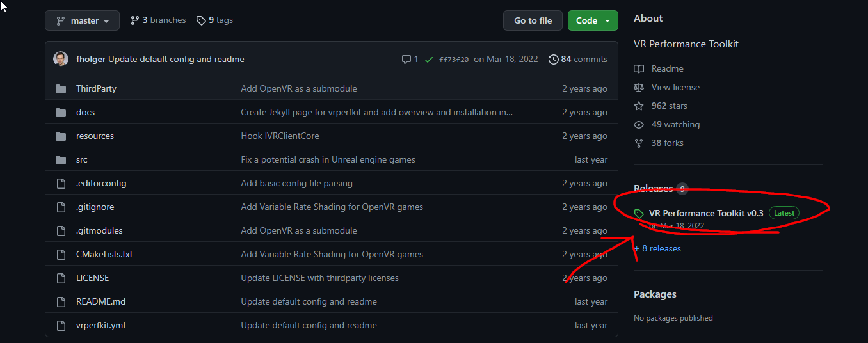Open the vrperfkit.yml file

coord(100,325)
